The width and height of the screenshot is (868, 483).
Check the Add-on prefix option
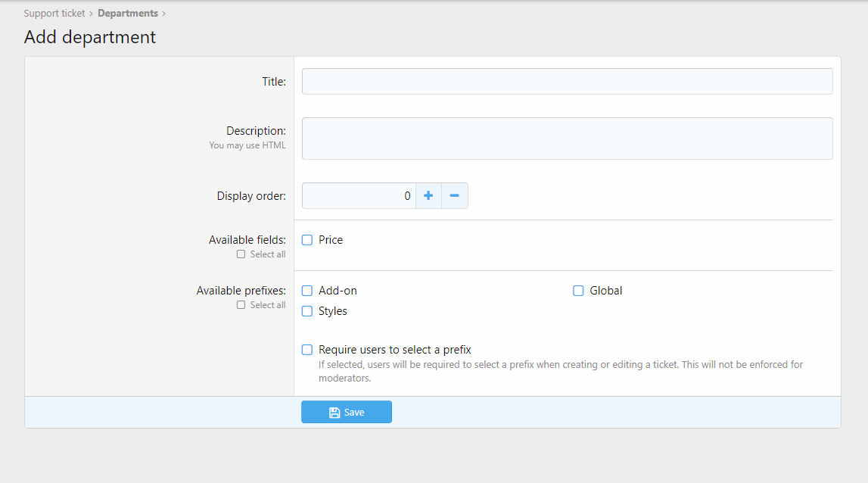point(307,291)
